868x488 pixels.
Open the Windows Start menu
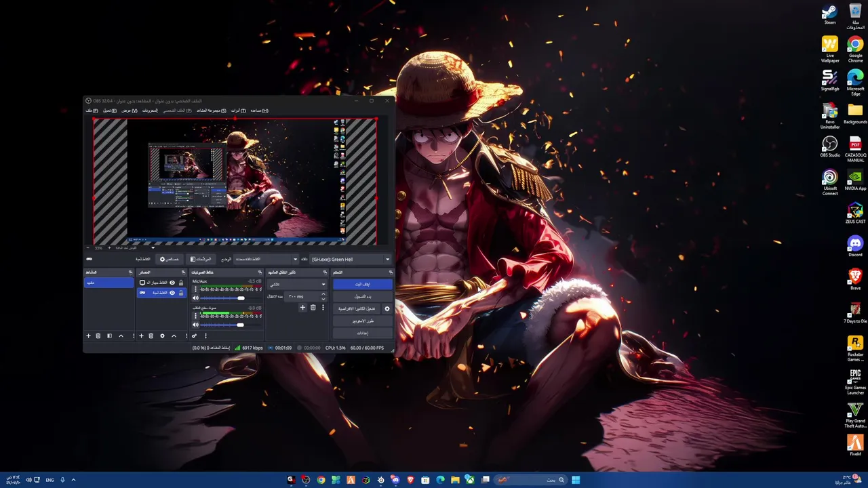pyautogui.click(x=576, y=480)
